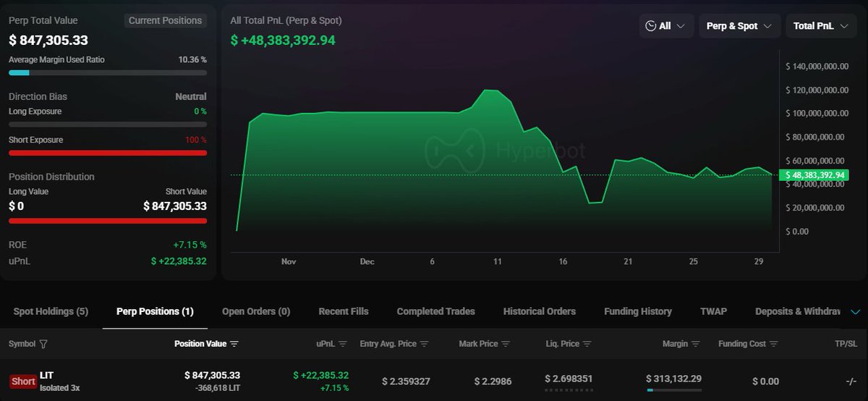868x401 pixels.
Task: Go to the Funding History tab
Action: (x=637, y=311)
